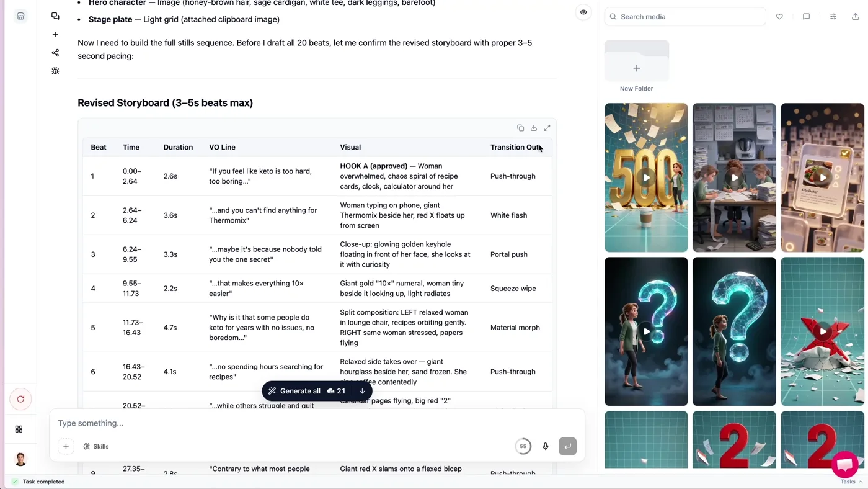Select the "Material morph" transition cell
The width and height of the screenshot is (868, 489).
(515, 328)
